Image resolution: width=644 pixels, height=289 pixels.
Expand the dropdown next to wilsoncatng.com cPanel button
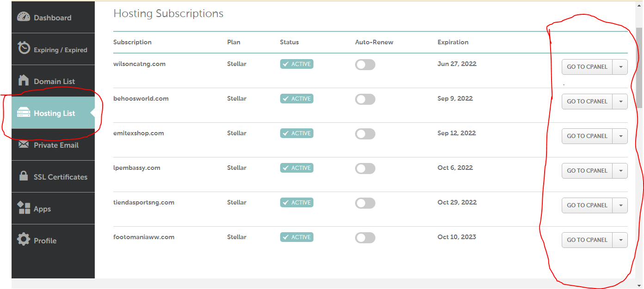(620, 66)
